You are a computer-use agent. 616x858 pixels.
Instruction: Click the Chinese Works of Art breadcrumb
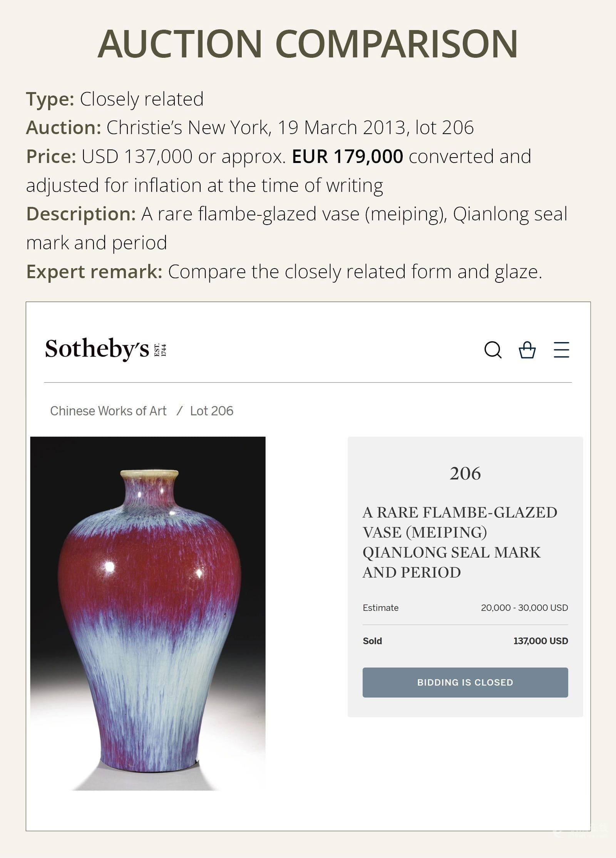point(108,411)
